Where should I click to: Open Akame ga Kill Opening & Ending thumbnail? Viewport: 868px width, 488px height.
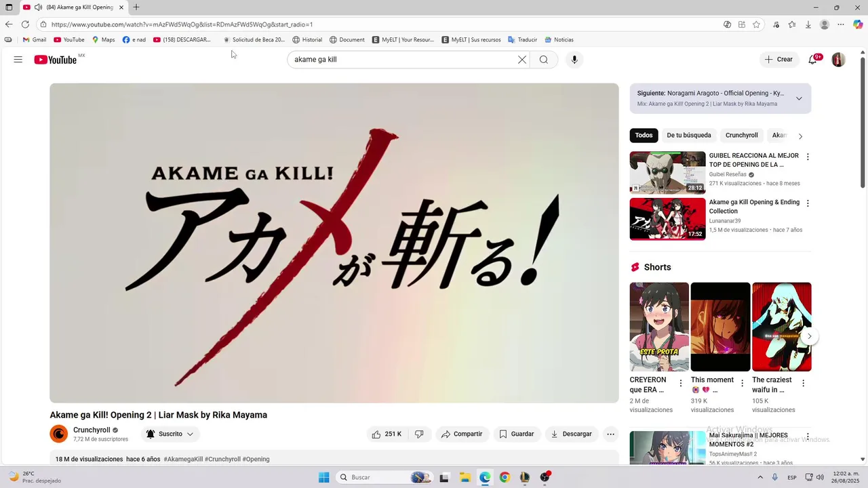click(x=667, y=219)
